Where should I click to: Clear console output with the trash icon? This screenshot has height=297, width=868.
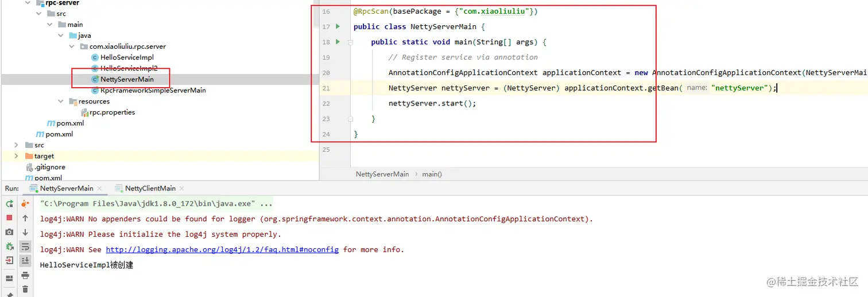point(25,290)
